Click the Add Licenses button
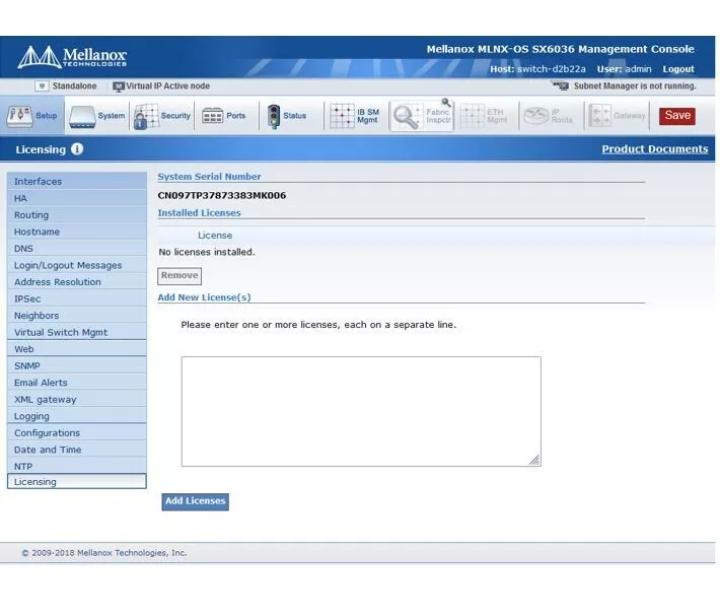This screenshot has width=720, height=600. (195, 501)
